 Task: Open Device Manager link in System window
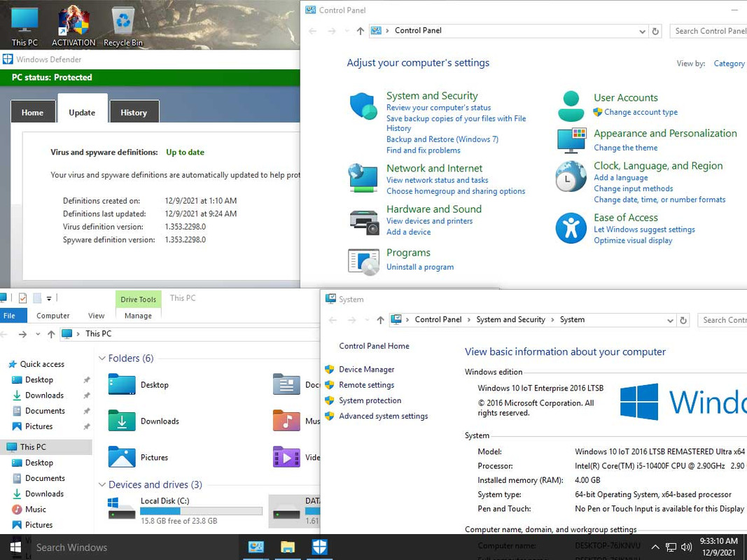[x=366, y=369]
